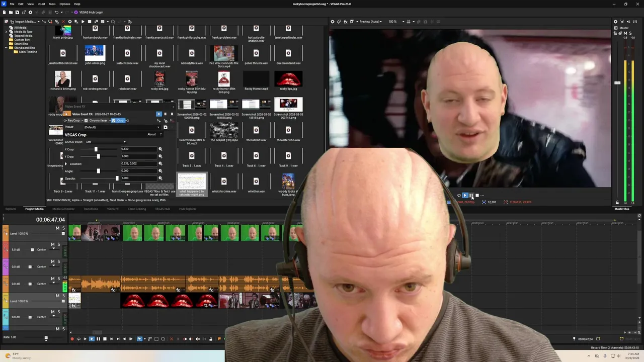644x362 pixels.
Task: Toggle loop playback in timeline transport
Action: 78,339
